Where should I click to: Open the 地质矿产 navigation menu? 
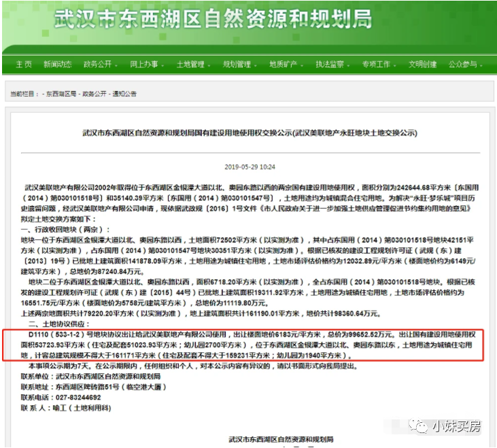coord(284,65)
